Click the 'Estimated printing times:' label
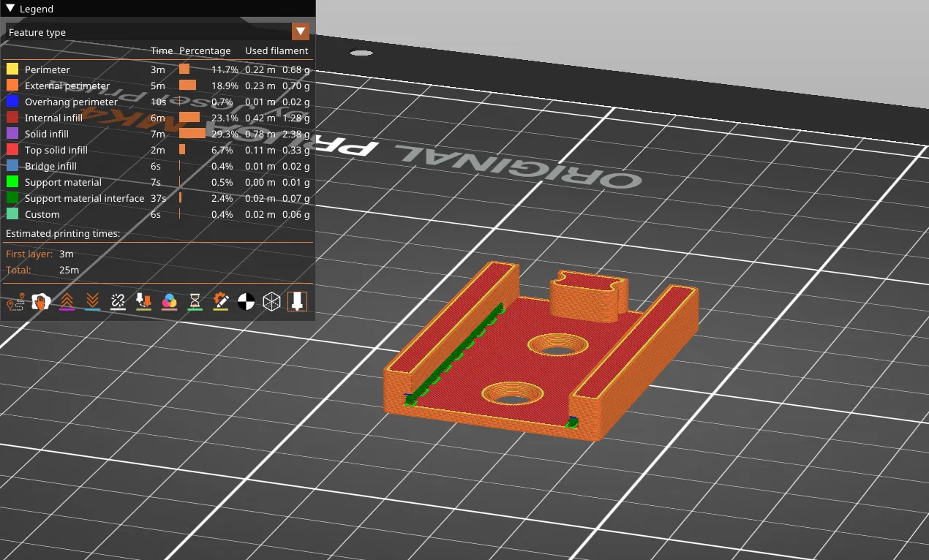Image resolution: width=929 pixels, height=560 pixels. coord(63,233)
